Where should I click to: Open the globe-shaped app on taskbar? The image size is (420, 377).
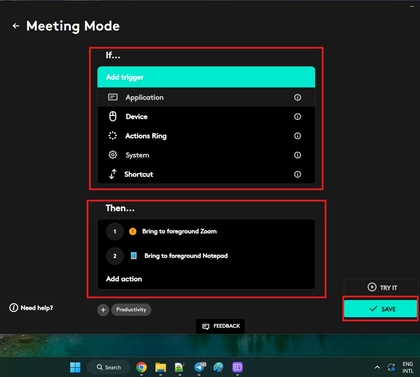(218, 367)
